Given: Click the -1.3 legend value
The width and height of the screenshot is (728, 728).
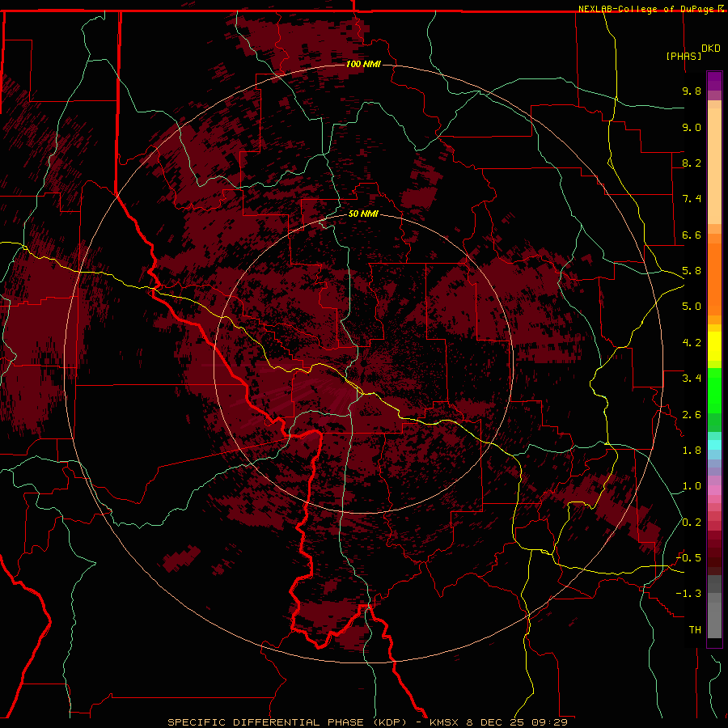Looking at the screenshot, I should [688, 594].
